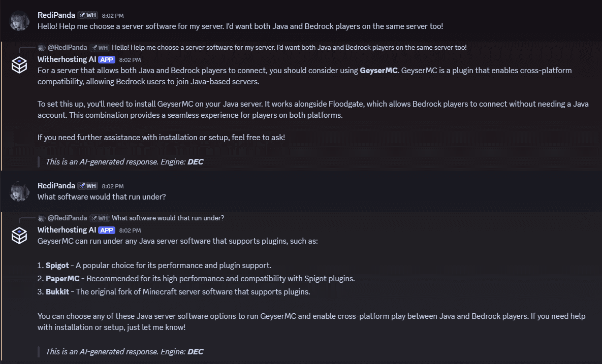Screen dimensions: 602x364
Task: Click APP badge on first Witherhosting AI reply
Action: (x=107, y=60)
